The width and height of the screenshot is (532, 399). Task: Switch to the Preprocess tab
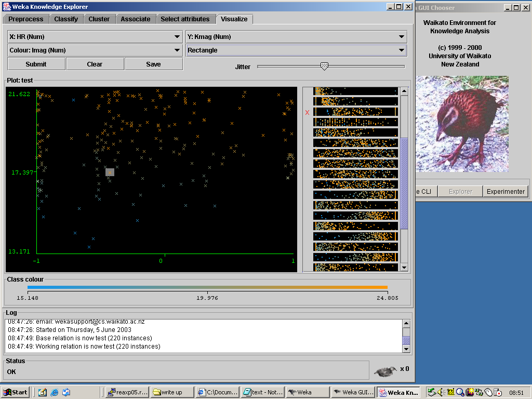pyautogui.click(x=26, y=19)
